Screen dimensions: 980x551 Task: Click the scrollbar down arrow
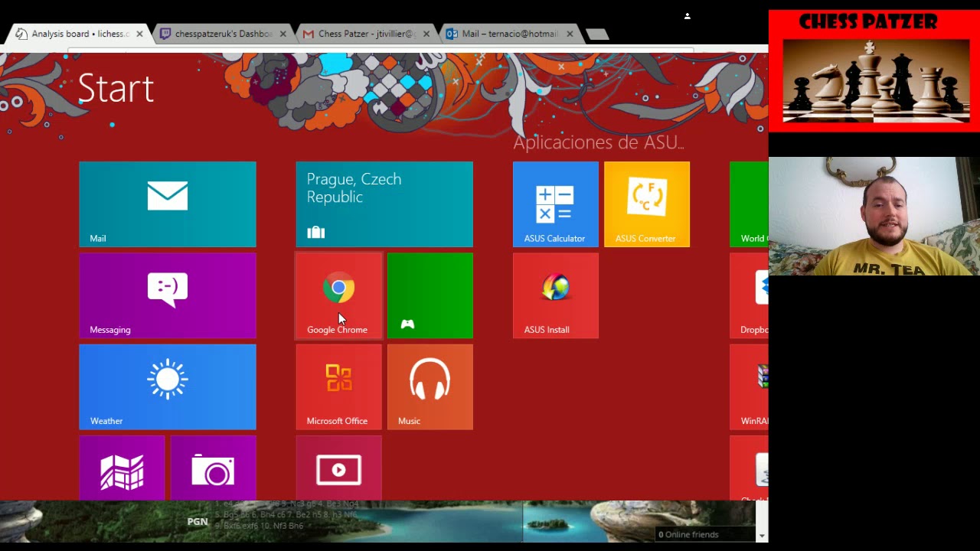tap(762, 536)
